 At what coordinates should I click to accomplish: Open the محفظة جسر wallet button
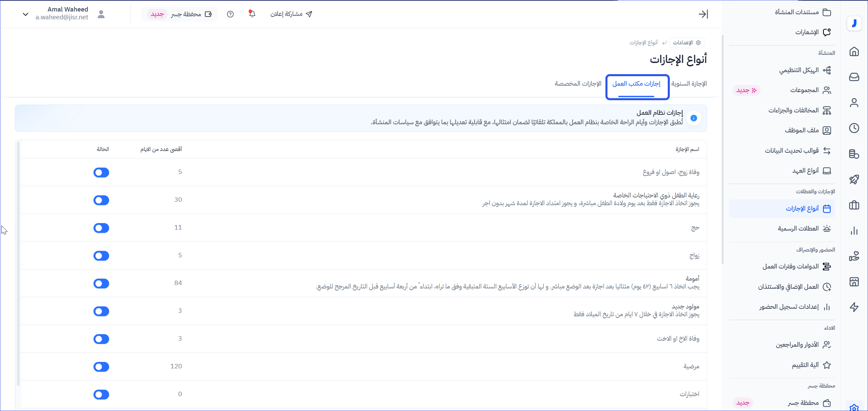pyautogui.click(x=180, y=14)
